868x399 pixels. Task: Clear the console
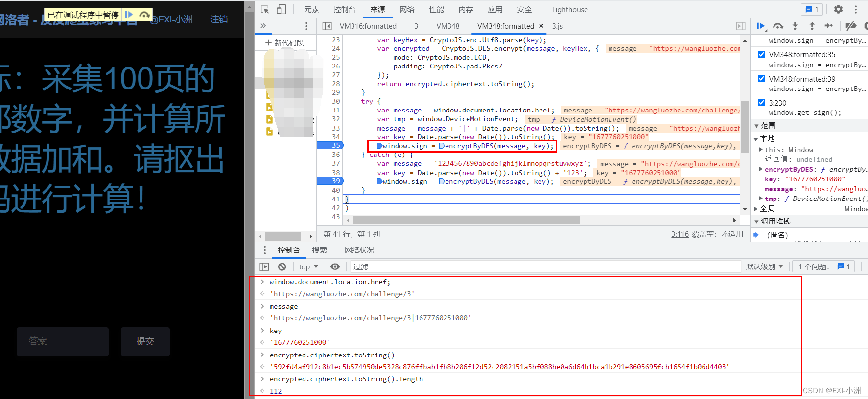(x=282, y=266)
